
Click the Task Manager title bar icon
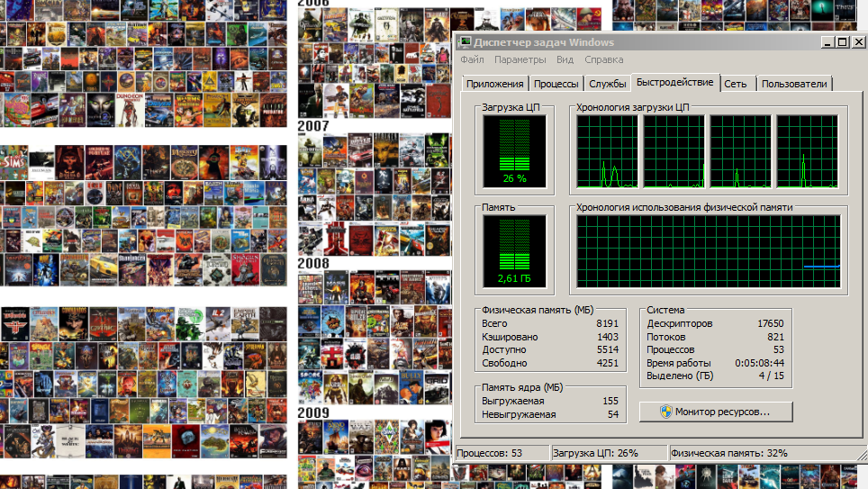[x=465, y=42]
